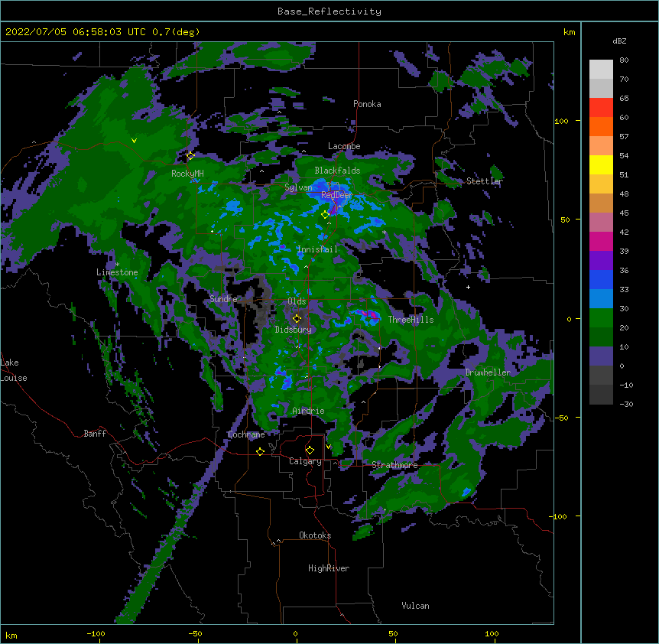Viewport: 659px width, 644px height.
Task: Click the Innisfail city label
Action: [317, 249]
